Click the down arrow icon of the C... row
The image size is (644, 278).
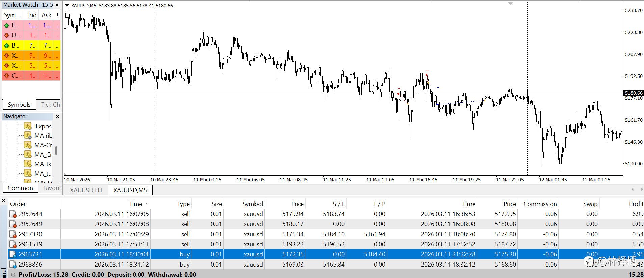pyautogui.click(x=6, y=76)
